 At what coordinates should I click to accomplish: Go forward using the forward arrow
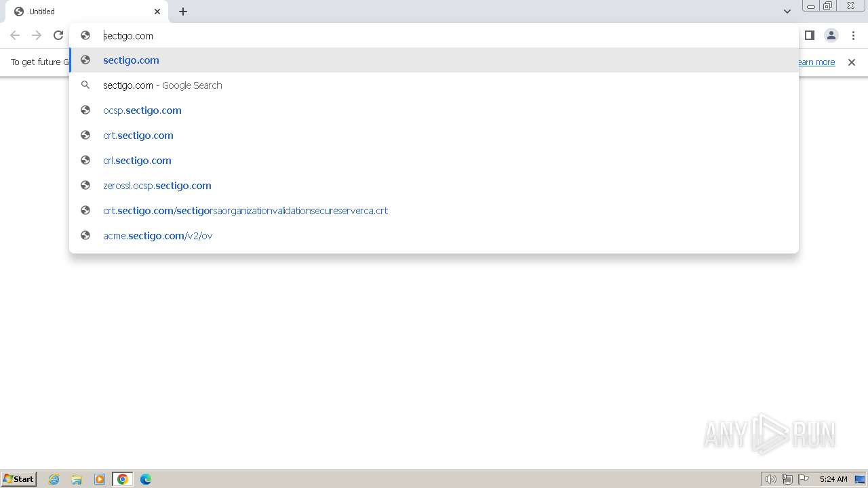coord(37,35)
